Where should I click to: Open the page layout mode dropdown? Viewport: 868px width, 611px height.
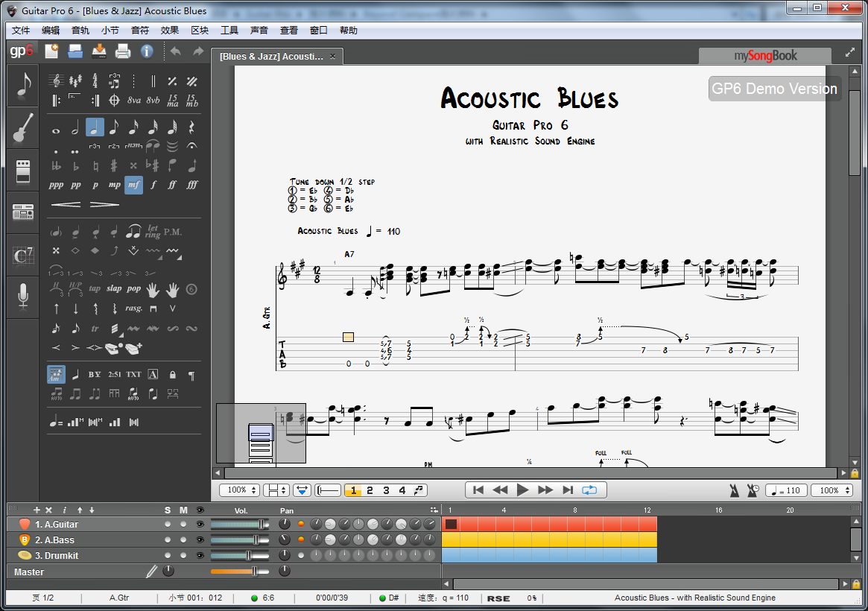[x=277, y=490]
